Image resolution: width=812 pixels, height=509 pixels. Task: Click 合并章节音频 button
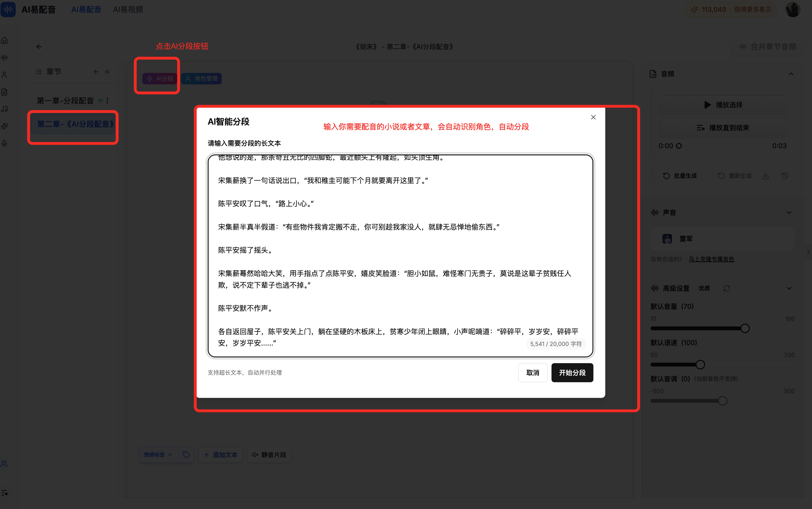(768, 47)
